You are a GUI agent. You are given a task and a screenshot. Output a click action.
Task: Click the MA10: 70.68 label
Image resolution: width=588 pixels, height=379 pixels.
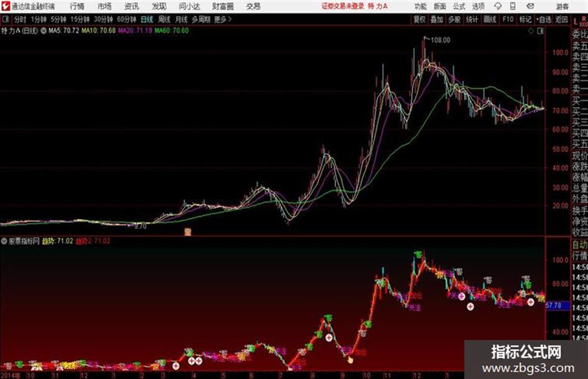click(99, 30)
